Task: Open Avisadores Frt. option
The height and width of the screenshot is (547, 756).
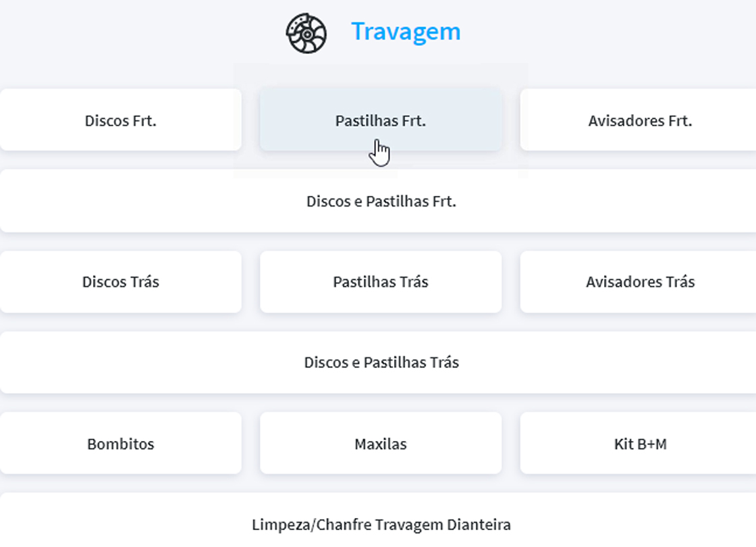Action: tap(640, 121)
